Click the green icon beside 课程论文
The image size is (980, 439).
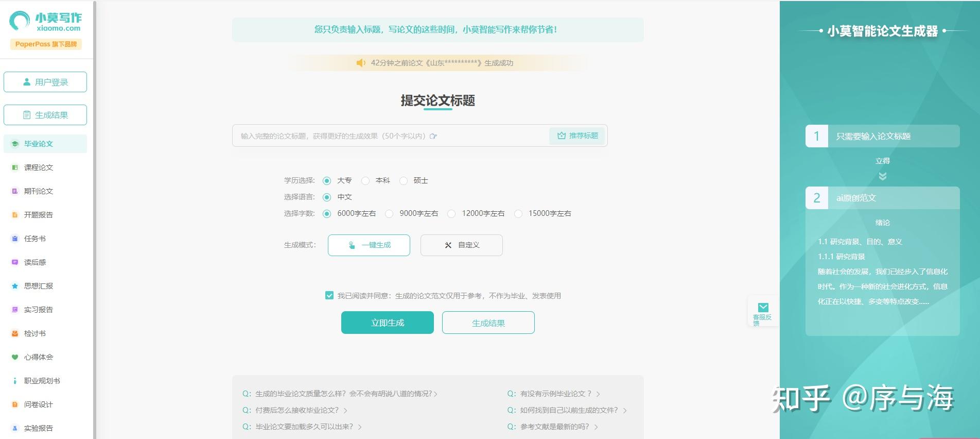[15, 167]
